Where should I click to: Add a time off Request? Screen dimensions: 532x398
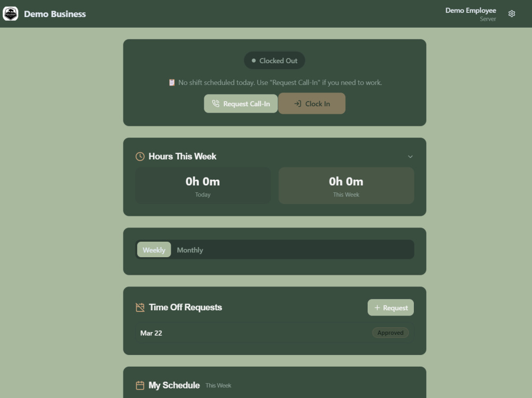coord(391,308)
